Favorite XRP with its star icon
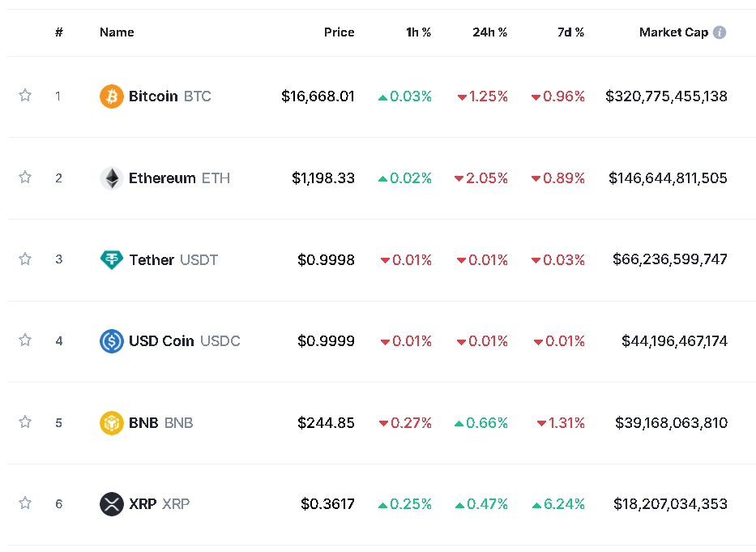This screenshot has width=756, height=552. click(x=25, y=503)
